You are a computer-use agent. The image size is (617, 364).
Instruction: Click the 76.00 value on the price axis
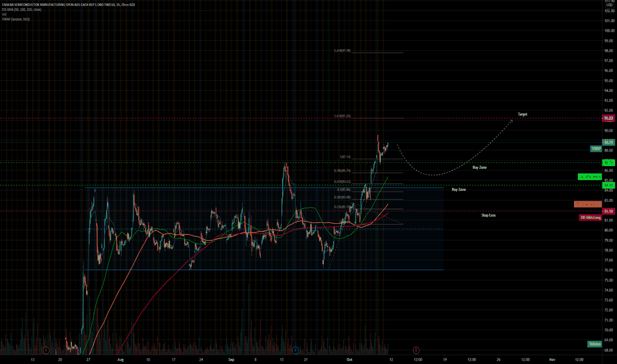coord(609,270)
